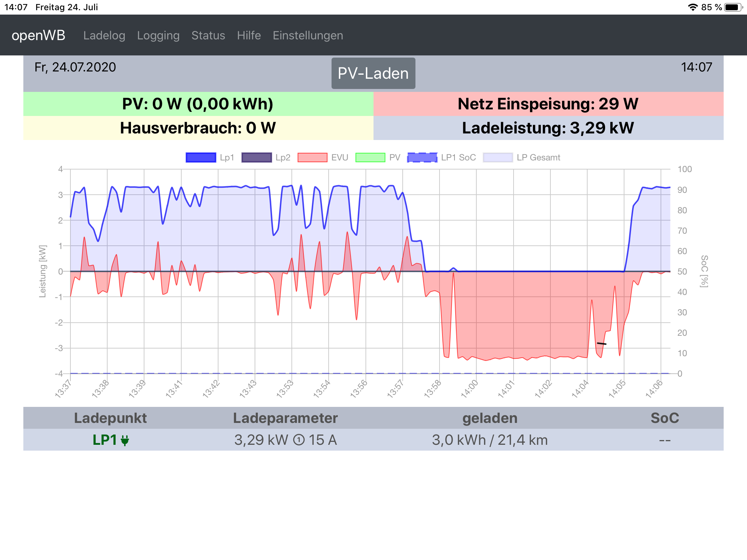Toggle EVU series legend swatch

pyautogui.click(x=312, y=157)
